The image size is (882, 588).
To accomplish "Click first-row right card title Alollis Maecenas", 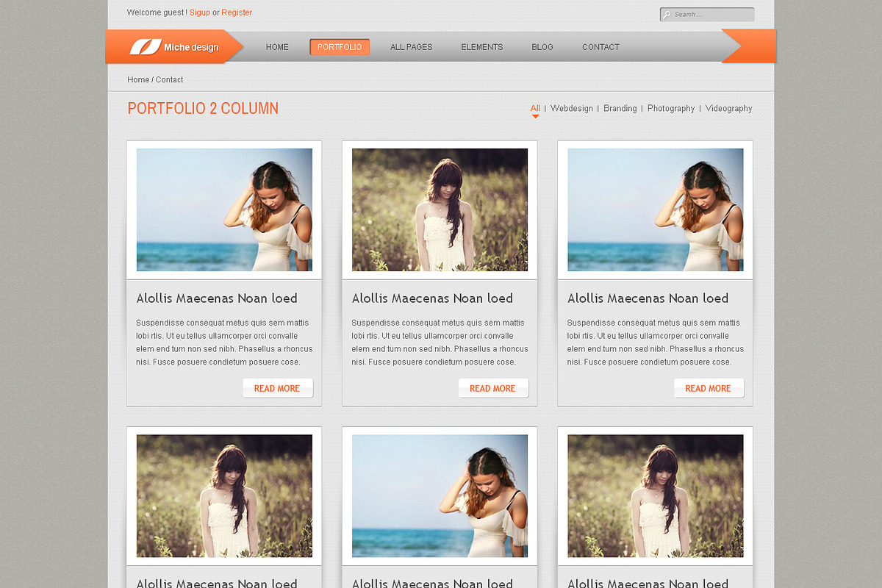I will [648, 298].
